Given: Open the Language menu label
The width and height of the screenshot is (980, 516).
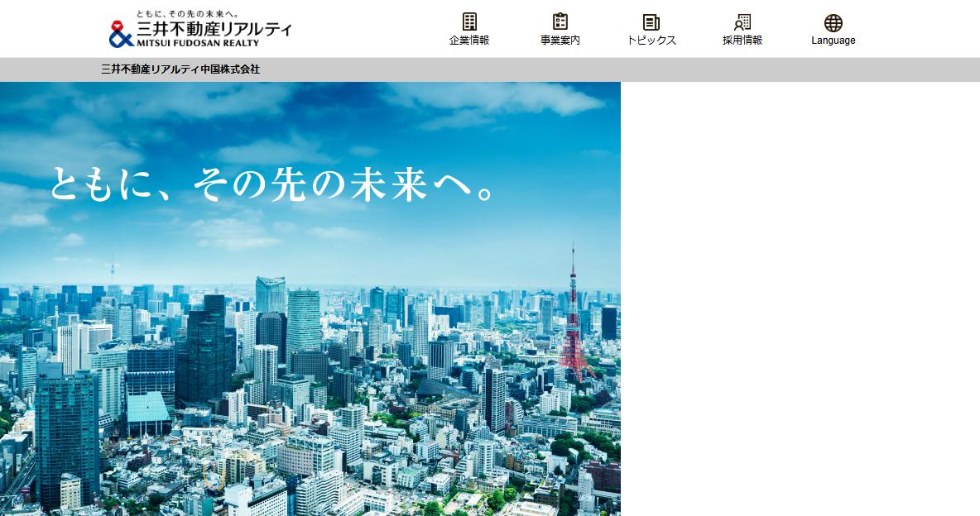Looking at the screenshot, I should click(833, 41).
